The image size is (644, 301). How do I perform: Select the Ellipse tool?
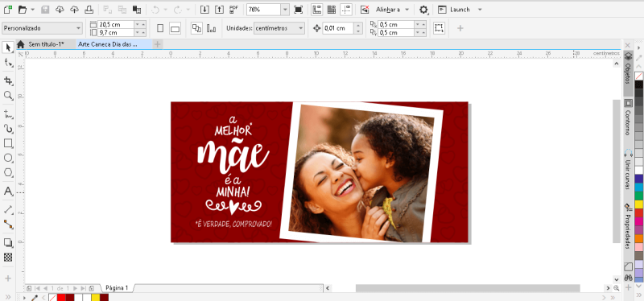pos(8,158)
